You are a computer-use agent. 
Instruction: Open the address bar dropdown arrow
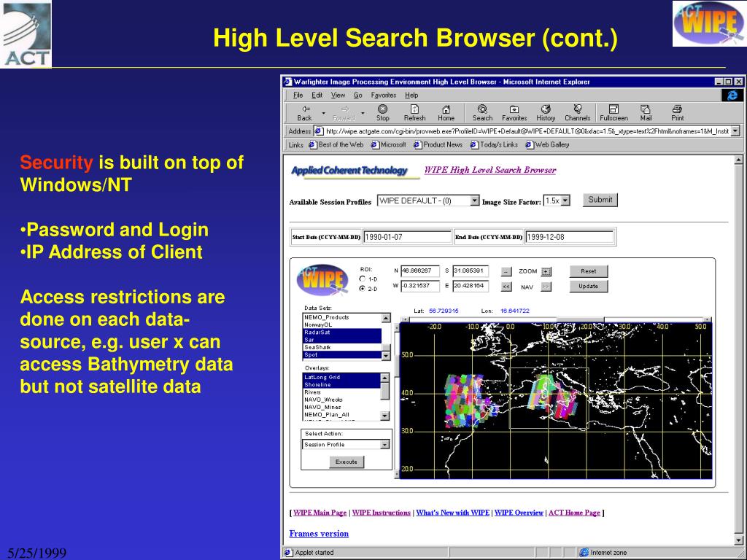tap(735, 131)
